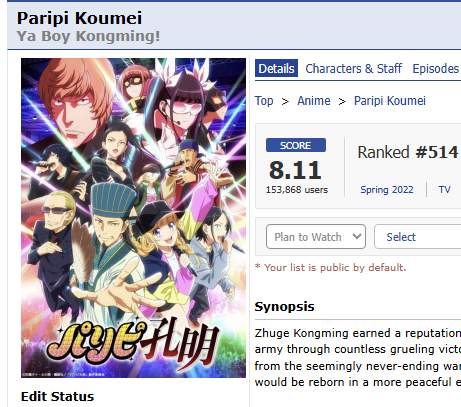Screen dimensions: 461x407
Task: Click the TV type link
Action: (444, 190)
